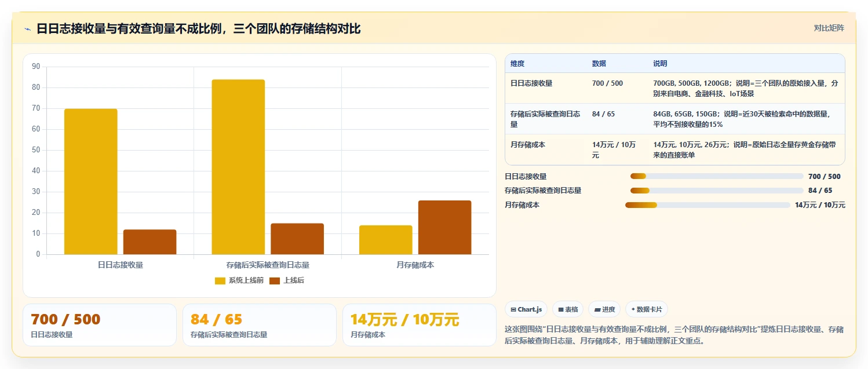Click the description starting 14万元, 10万元, 26万元

(745, 150)
